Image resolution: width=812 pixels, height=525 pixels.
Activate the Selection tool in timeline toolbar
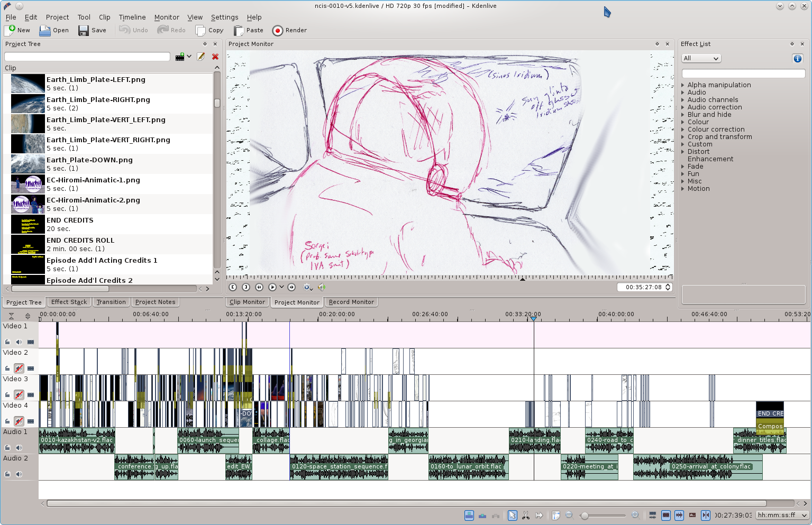(512, 515)
